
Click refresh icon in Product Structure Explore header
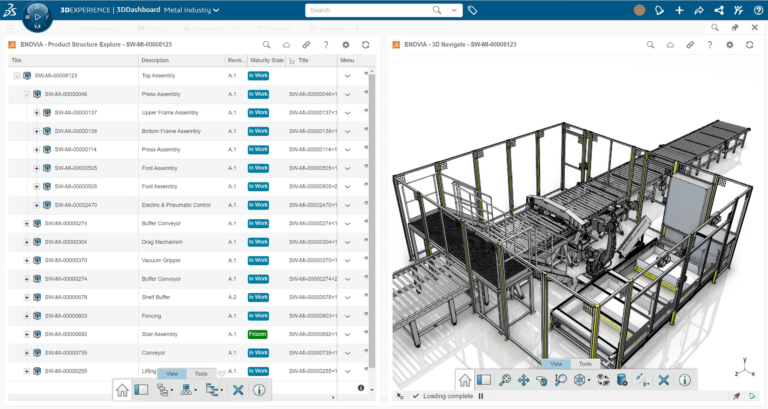point(365,45)
